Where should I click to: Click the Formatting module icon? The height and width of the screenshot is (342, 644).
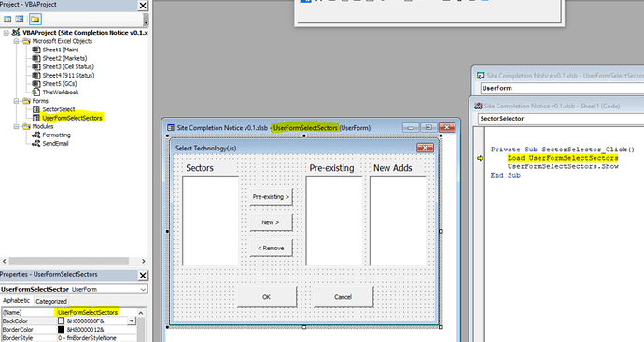coord(36,135)
